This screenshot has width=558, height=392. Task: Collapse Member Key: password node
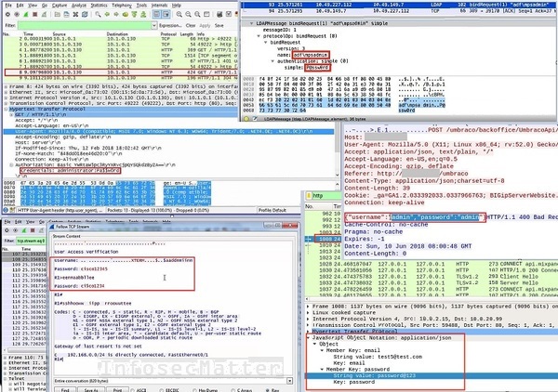[x=322, y=370]
